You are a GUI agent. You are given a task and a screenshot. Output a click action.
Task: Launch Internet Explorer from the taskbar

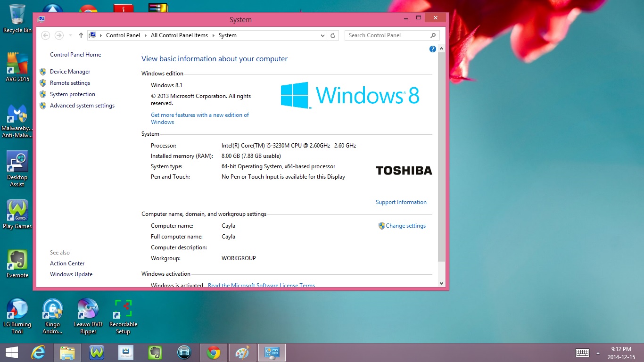pyautogui.click(x=38, y=353)
